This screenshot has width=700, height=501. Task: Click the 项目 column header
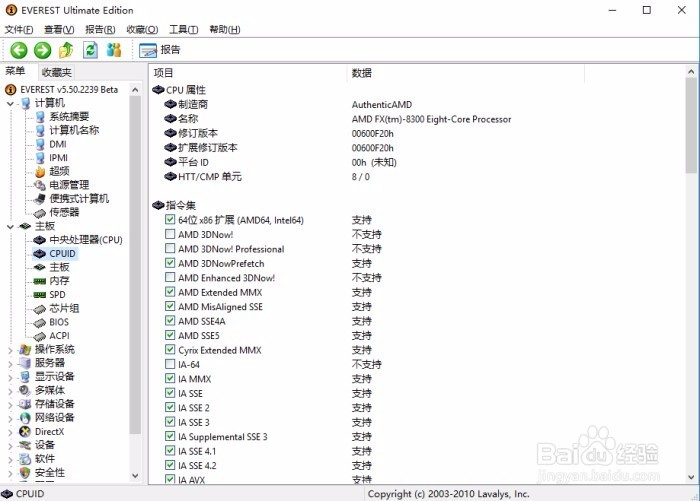point(248,73)
